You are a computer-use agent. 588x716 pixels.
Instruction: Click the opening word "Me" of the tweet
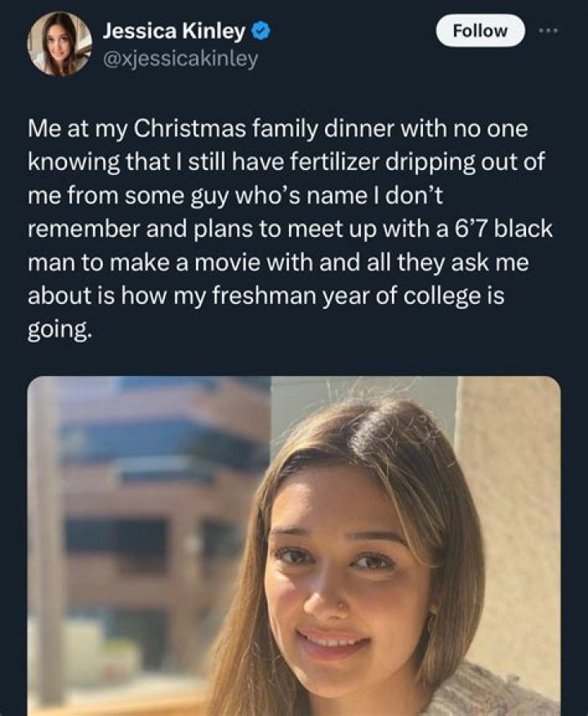pos(42,129)
